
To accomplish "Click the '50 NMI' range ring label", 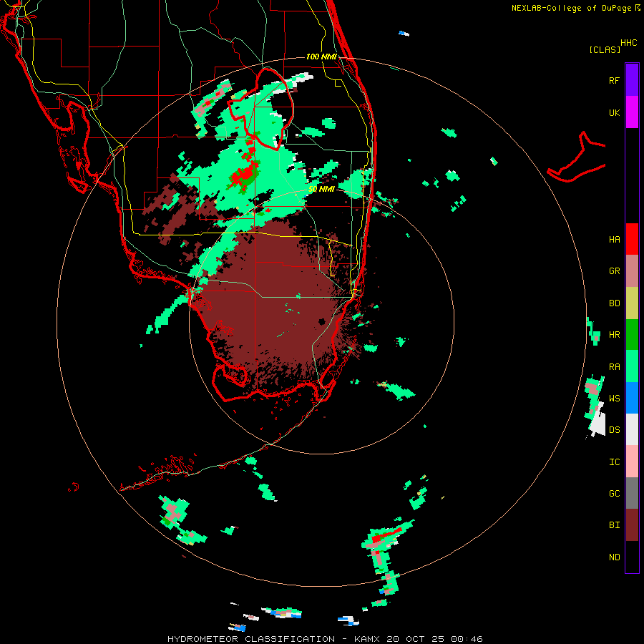I will click(x=321, y=189).
